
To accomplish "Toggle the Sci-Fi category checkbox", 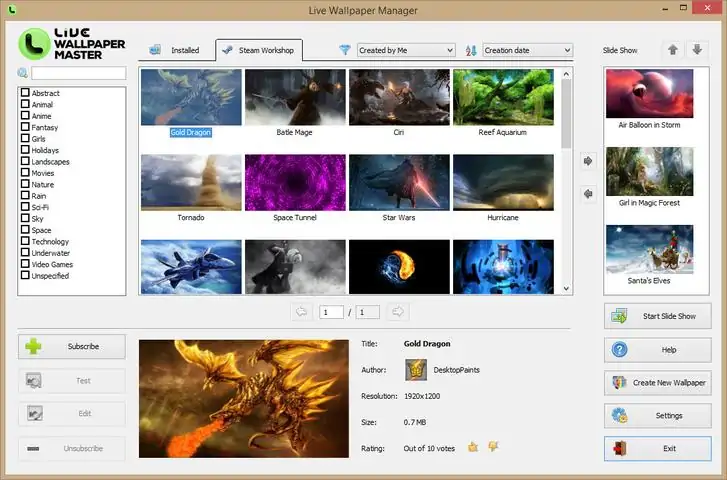I will coord(25,207).
